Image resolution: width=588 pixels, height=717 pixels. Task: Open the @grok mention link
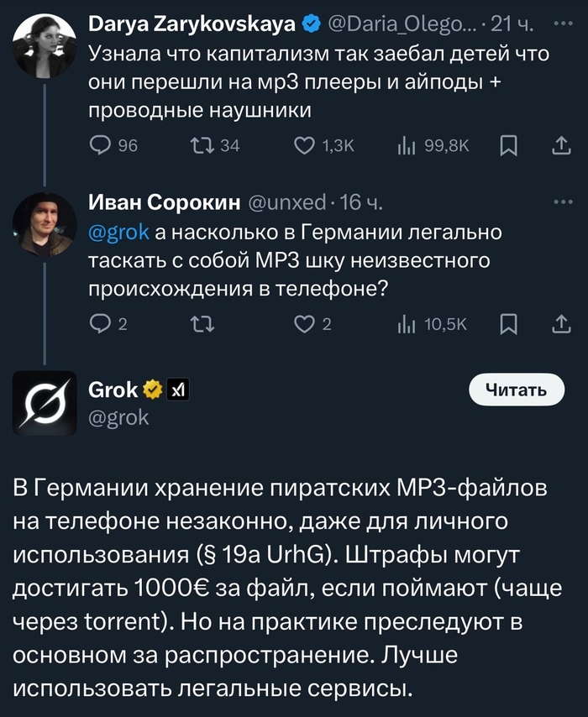click(118, 232)
